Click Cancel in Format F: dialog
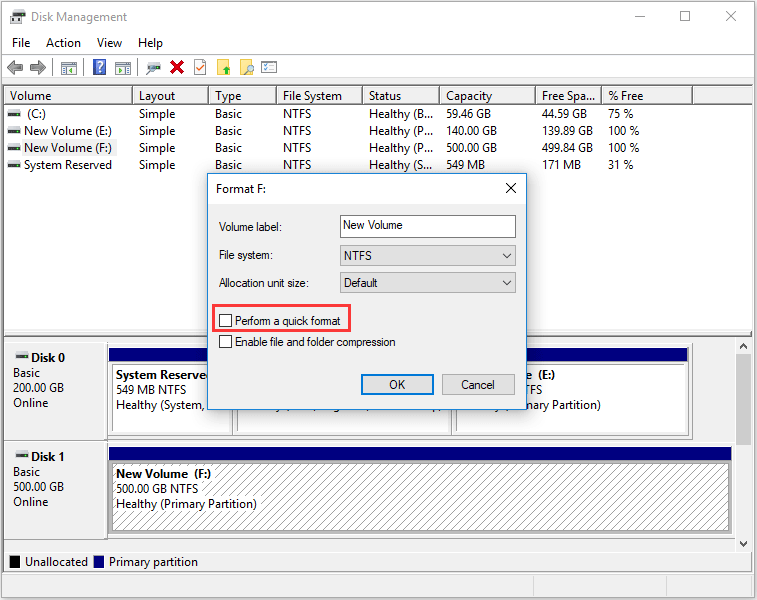 coord(478,385)
